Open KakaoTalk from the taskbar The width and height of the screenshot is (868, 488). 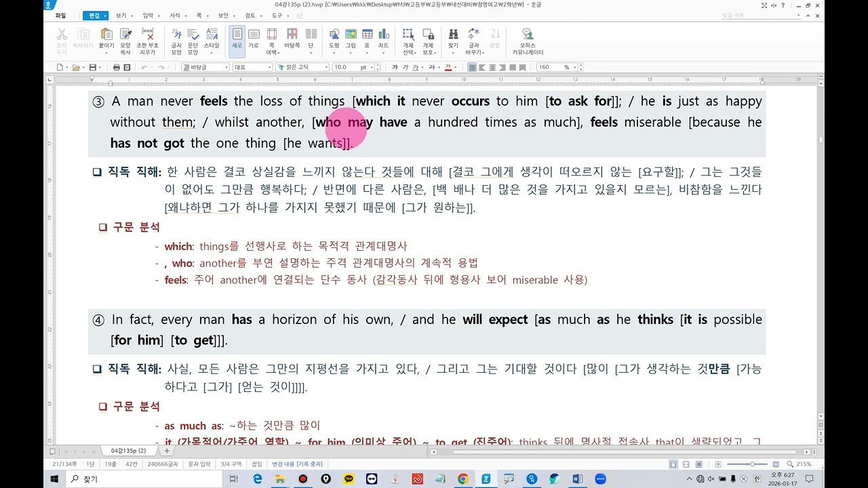coord(349,479)
